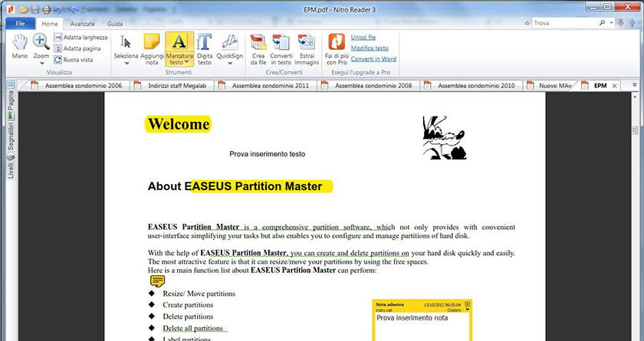This screenshot has width=644, height=341.
Task: Expand the Zoom dropdown arrow
Action: pyautogui.click(x=41, y=64)
